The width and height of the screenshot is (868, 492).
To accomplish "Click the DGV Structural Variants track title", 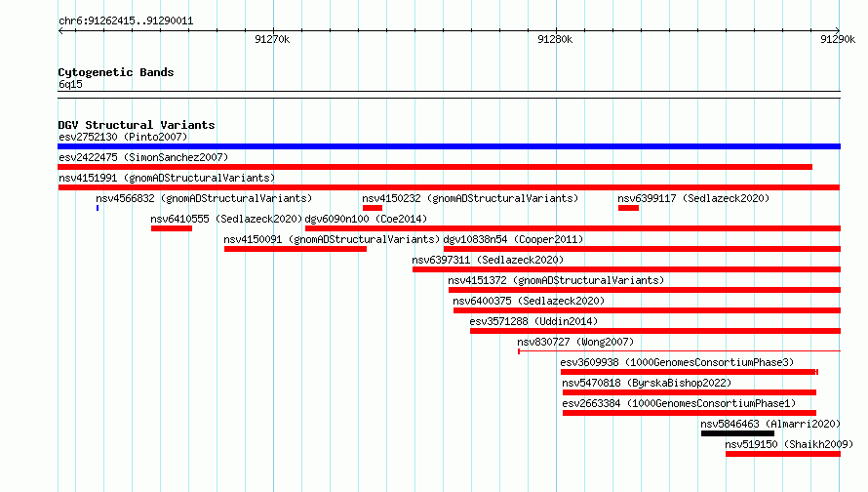I will click(137, 125).
